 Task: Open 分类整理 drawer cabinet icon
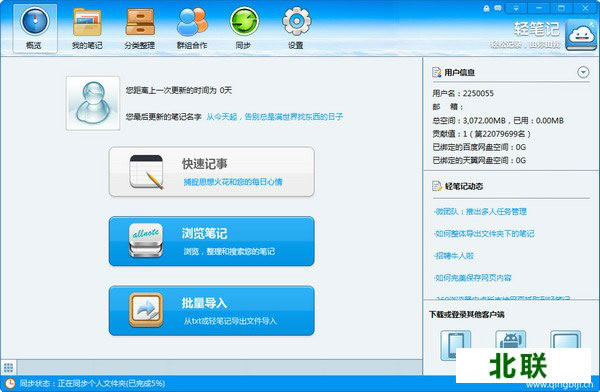pos(140,28)
